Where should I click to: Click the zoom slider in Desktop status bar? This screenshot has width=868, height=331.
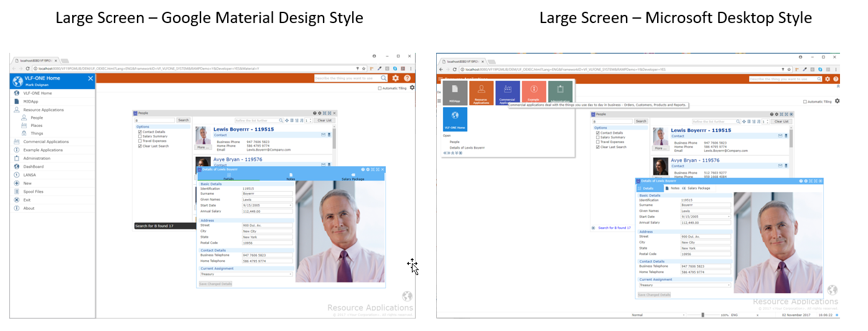pos(702,315)
